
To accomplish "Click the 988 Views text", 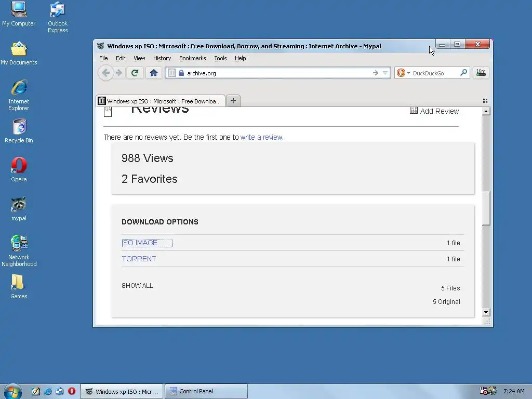I will pos(147,158).
